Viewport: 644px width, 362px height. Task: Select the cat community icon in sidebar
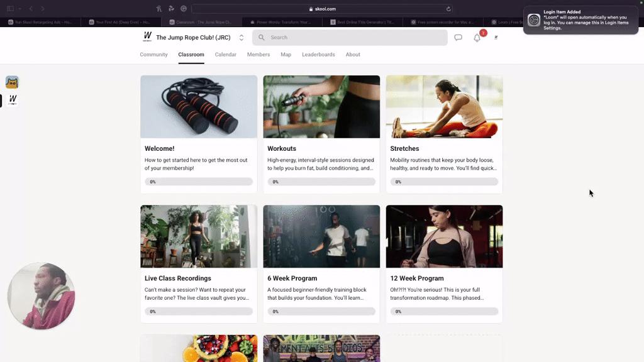point(12,82)
